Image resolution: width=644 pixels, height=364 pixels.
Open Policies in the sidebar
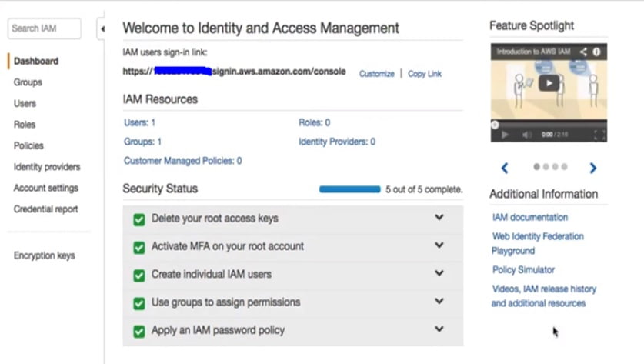tap(28, 146)
